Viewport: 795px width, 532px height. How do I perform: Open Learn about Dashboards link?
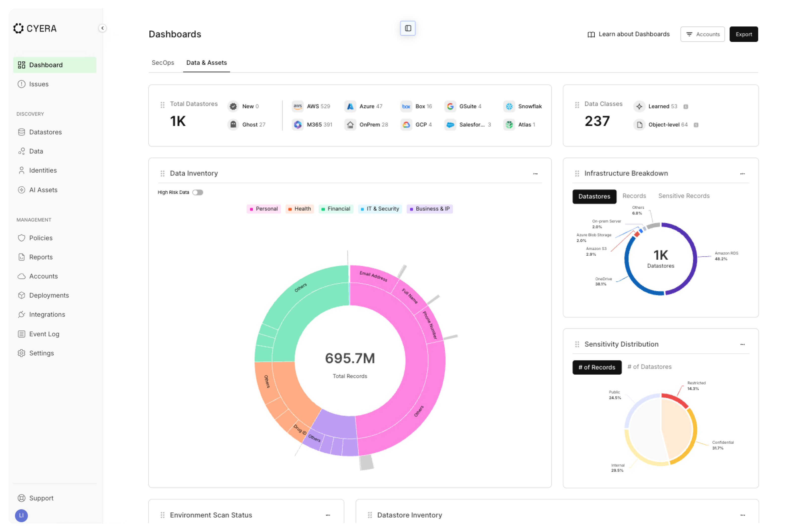[x=628, y=34]
